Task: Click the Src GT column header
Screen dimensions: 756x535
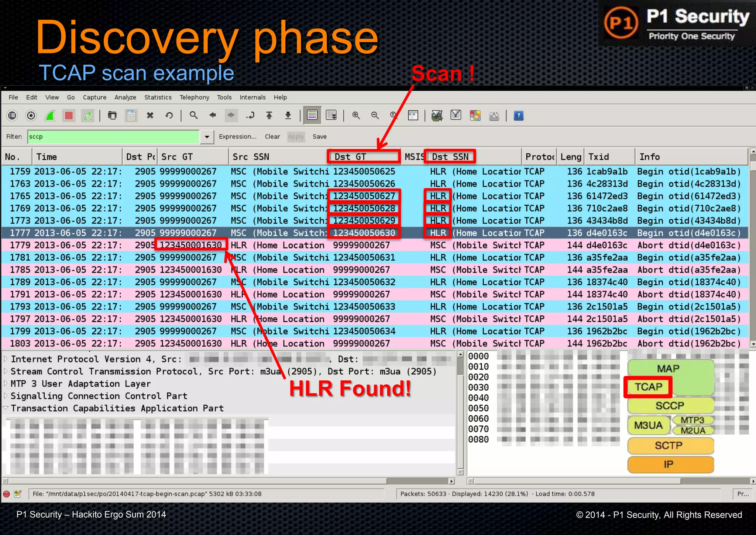Action: pyautogui.click(x=193, y=157)
